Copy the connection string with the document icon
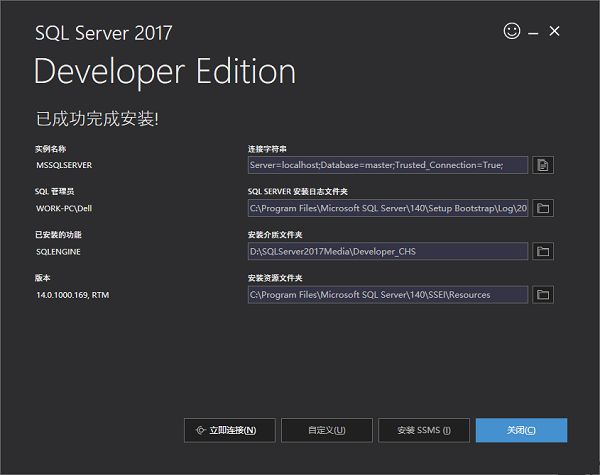600x475 pixels. click(x=543, y=165)
